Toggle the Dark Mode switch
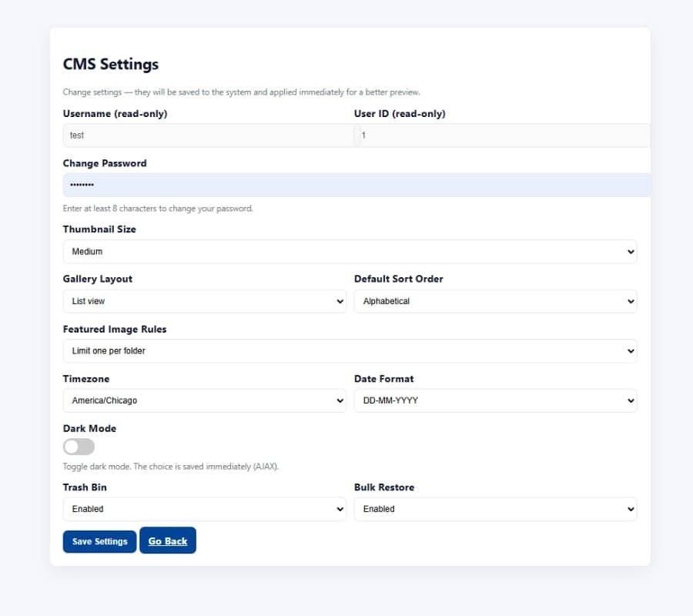The height and width of the screenshot is (616, 693). (79, 447)
